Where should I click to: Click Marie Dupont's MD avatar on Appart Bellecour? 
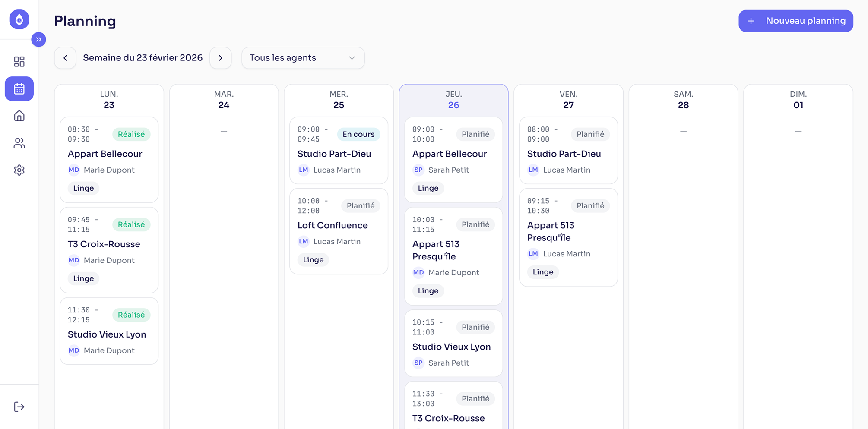point(73,170)
